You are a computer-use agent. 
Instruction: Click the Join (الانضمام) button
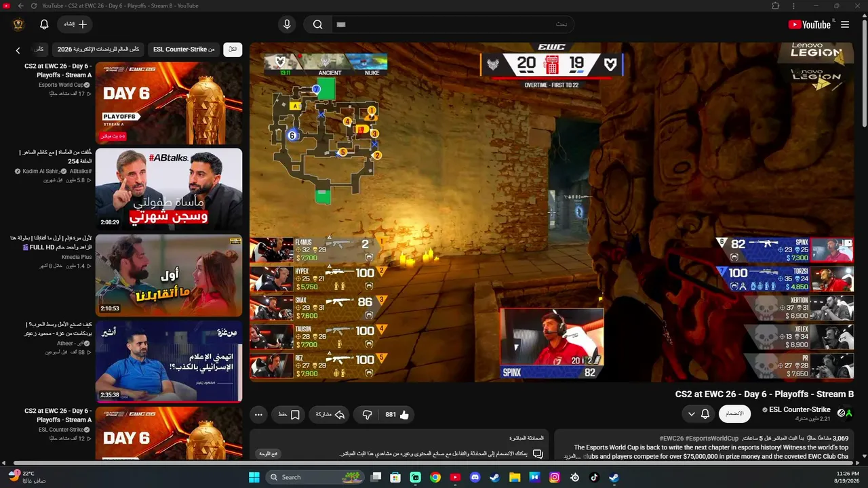[734, 413]
